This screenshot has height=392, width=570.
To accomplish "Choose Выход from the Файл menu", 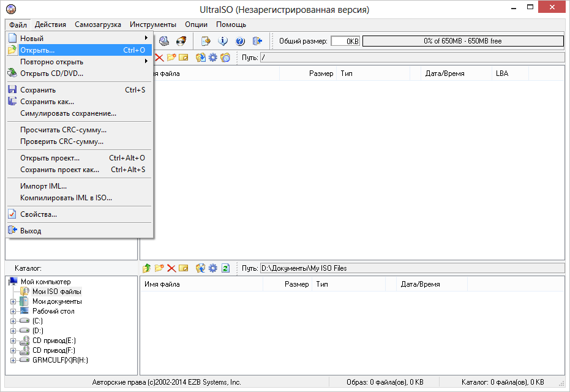I will 79,231.
